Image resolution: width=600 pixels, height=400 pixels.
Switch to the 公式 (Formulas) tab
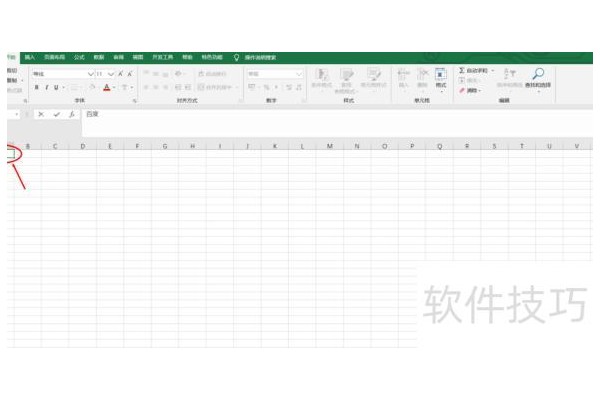pos(79,57)
